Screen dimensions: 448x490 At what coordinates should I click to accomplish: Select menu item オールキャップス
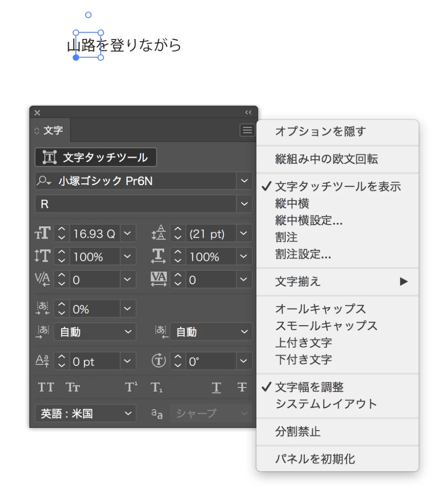(x=337, y=309)
